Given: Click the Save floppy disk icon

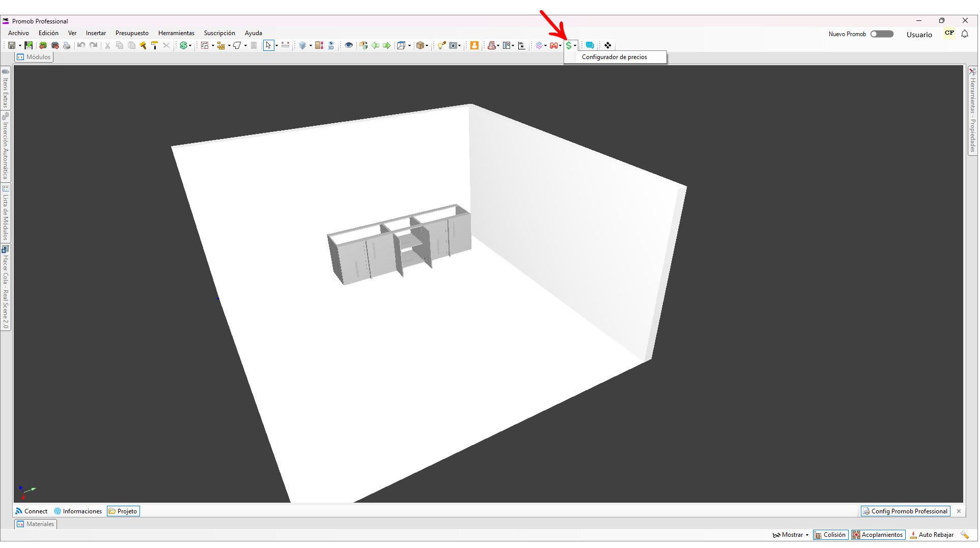Looking at the screenshot, I should (11, 45).
